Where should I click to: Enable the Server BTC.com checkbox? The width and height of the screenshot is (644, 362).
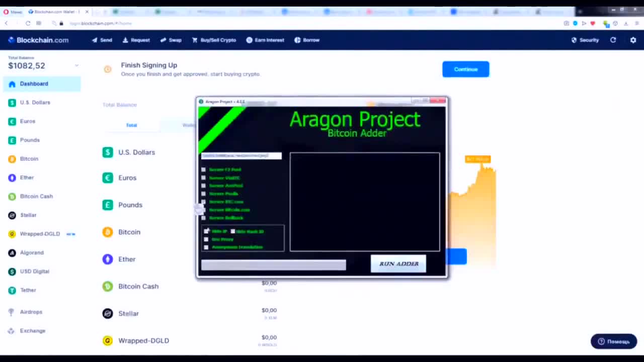[x=203, y=202]
